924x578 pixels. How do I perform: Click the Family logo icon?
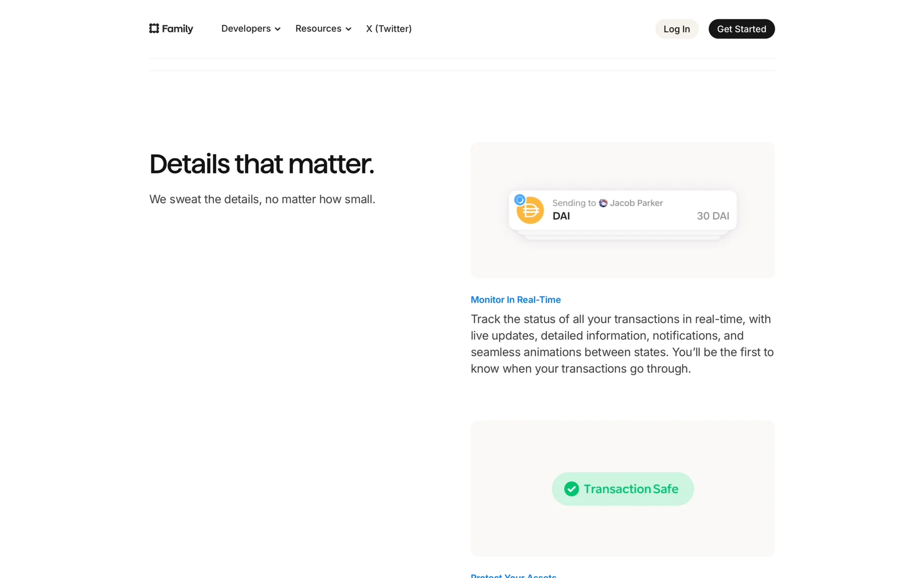click(x=154, y=28)
